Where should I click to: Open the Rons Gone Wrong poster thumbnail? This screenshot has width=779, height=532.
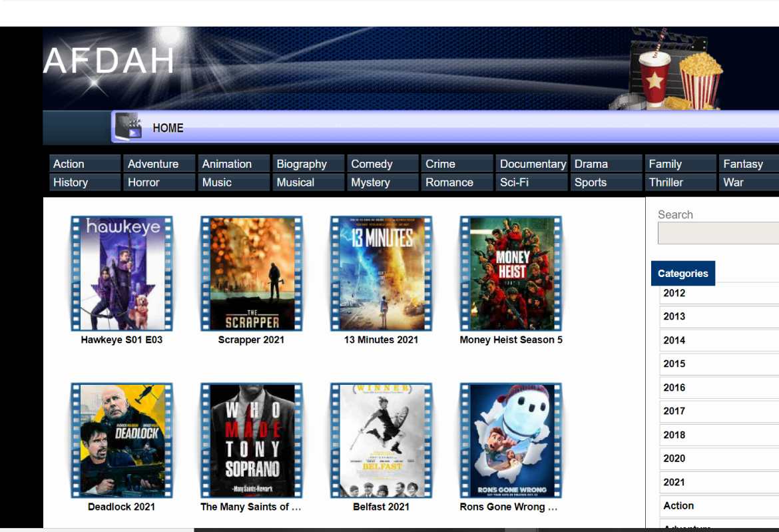pyautogui.click(x=511, y=440)
